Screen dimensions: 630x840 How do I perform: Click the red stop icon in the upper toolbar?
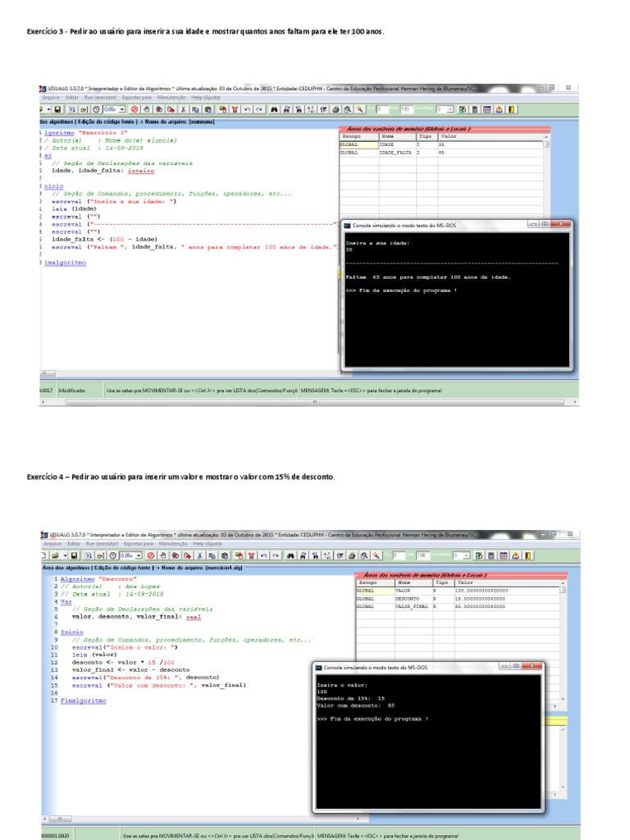click(x=135, y=108)
